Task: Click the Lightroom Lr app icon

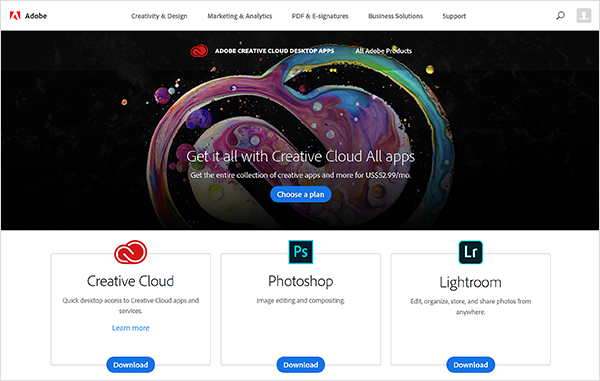Action: click(x=470, y=252)
